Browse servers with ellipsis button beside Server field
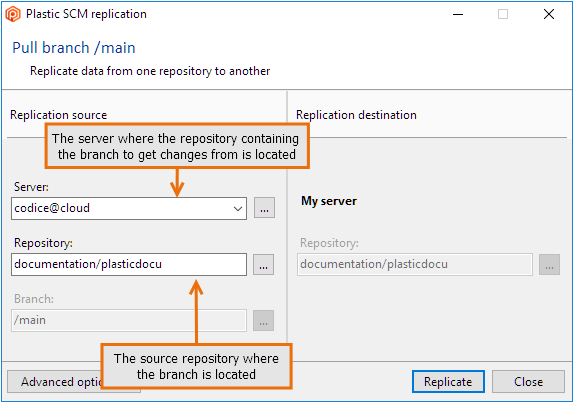The width and height of the screenshot is (574, 403). coord(264,208)
